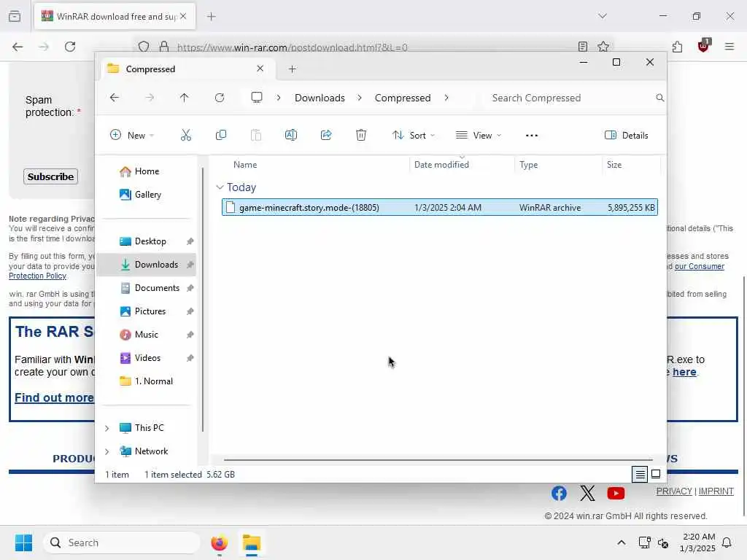The image size is (747, 560).
Task: Open the IMPRINT link in page footer
Action: (716, 491)
